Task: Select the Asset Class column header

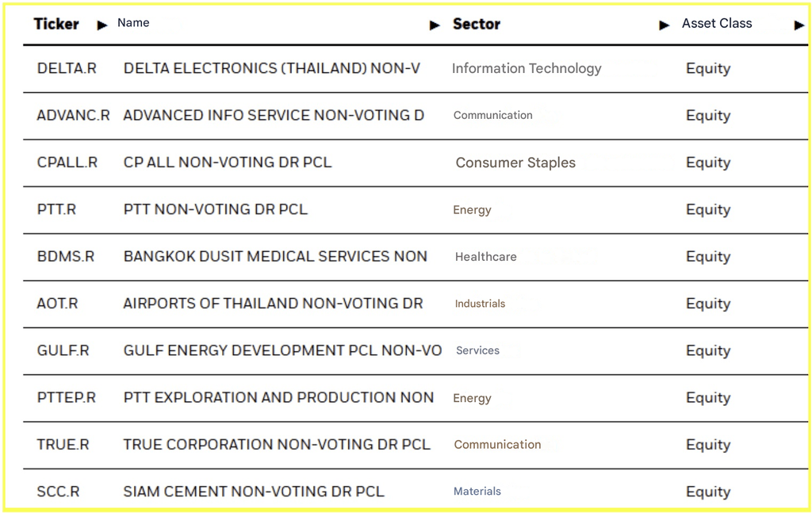Action: point(716,24)
